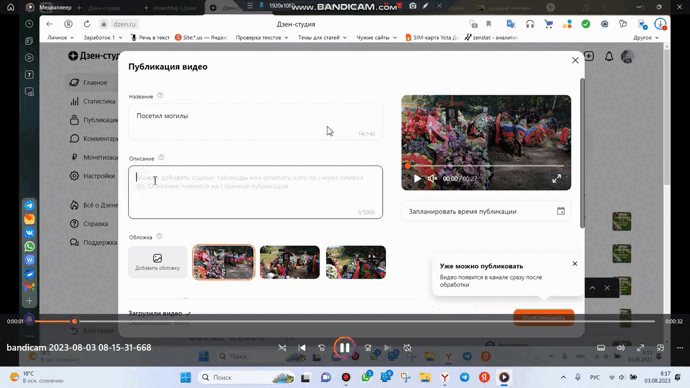Open the profile avatar menu
This screenshot has height=388, width=690.
click(628, 56)
